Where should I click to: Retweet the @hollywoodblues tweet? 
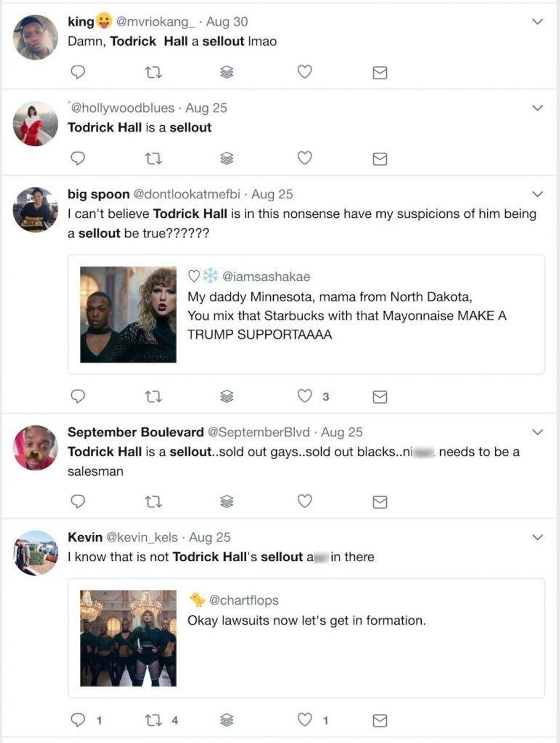153,158
